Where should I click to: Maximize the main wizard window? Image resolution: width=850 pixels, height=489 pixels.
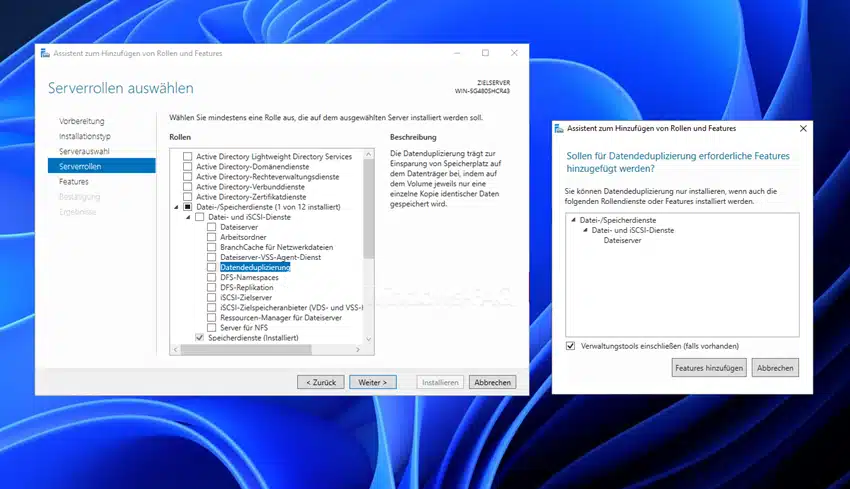[485, 53]
